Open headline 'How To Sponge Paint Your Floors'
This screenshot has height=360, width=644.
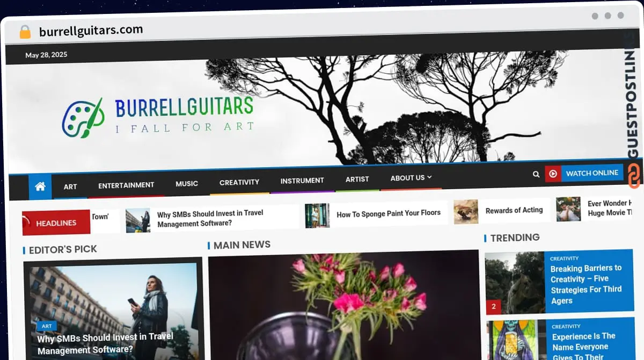click(x=389, y=213)
